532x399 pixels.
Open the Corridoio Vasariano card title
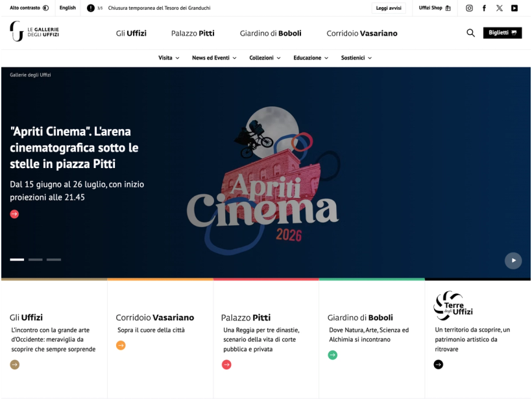pos(154,317)
